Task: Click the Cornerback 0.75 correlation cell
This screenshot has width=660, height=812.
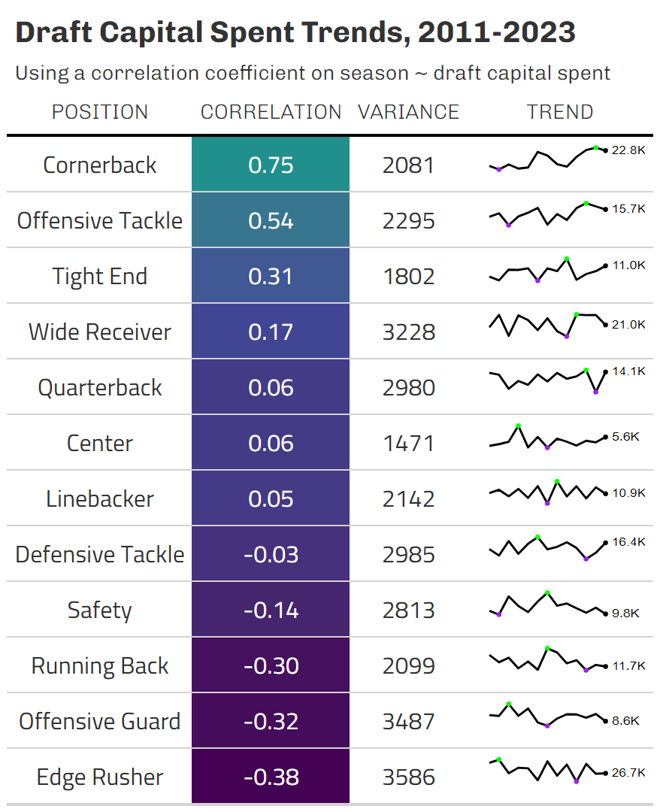Action: (x=271, y=165)
